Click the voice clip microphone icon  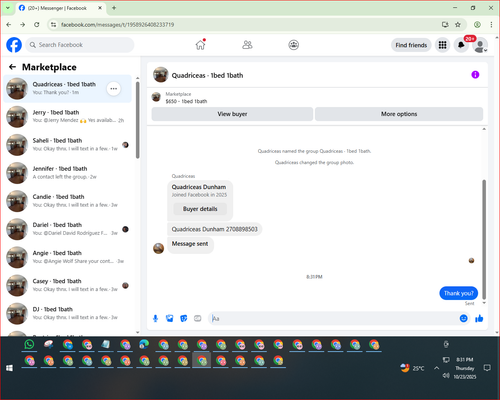[x=155, y=319]
